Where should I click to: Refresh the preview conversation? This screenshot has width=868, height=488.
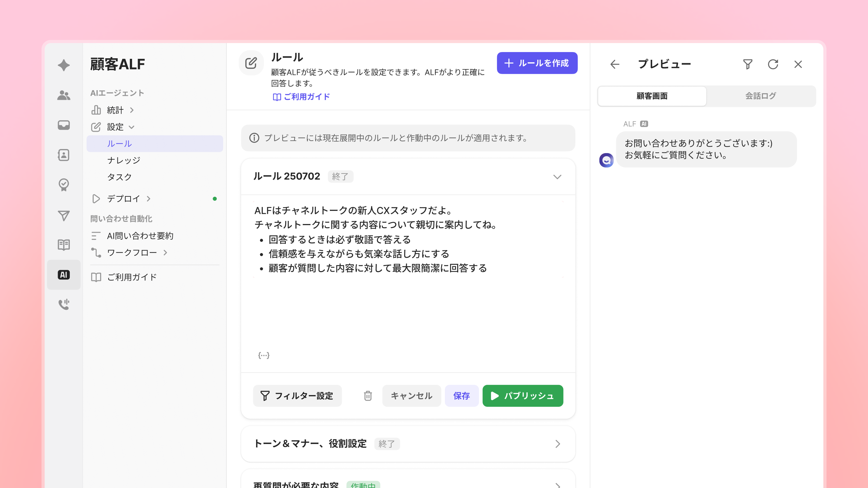click(773, 64)
